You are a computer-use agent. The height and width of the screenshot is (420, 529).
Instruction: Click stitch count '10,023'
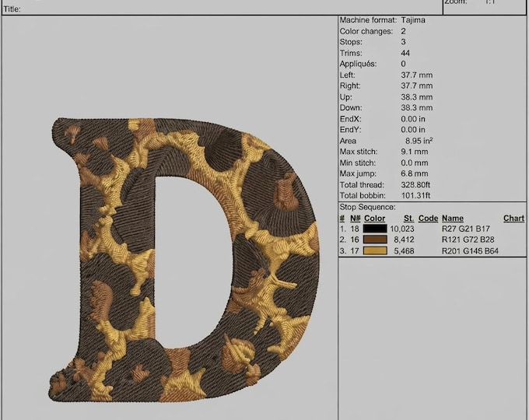(x=402, y=229)
